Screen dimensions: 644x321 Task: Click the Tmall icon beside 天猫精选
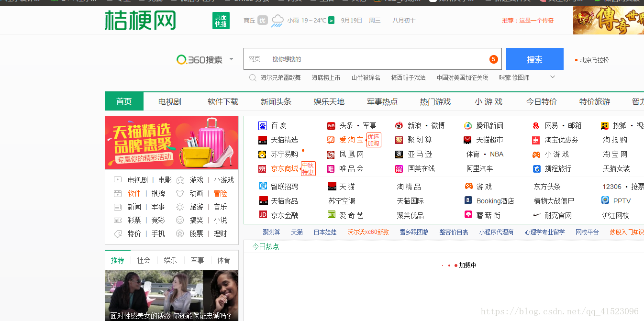coord(262,140)
